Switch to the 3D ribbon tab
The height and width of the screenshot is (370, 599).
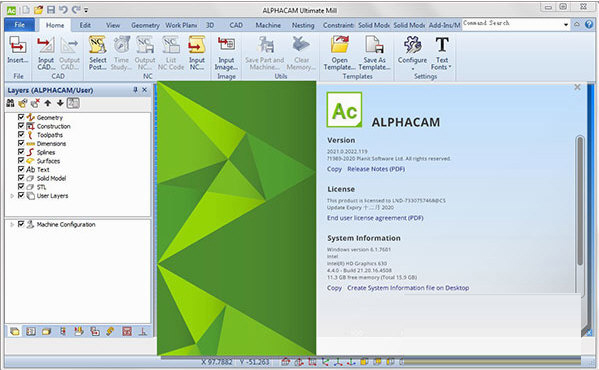point(210,25)
